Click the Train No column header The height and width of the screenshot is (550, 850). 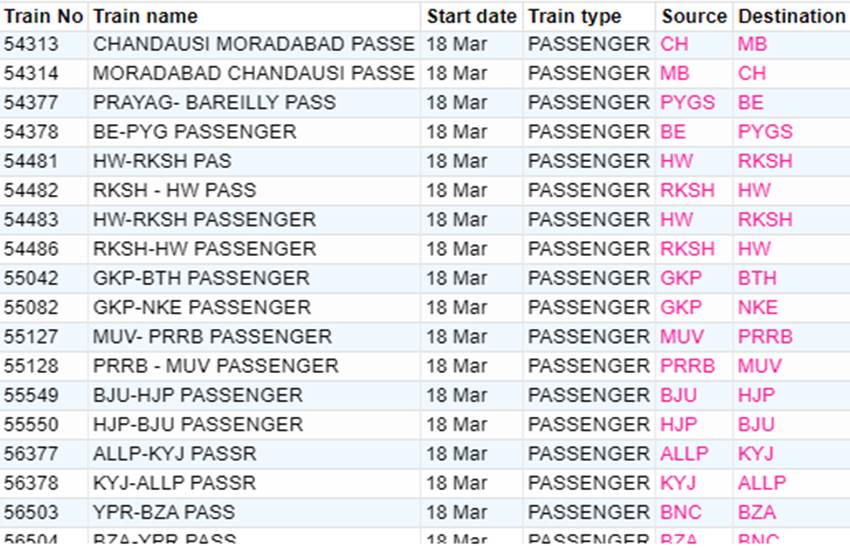click(43, 16)
